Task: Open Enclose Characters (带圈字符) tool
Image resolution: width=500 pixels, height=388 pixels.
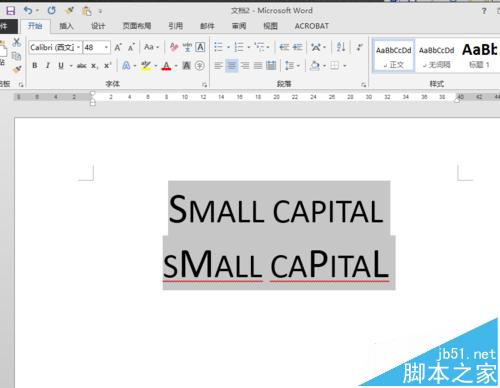Action: point(200,66)
